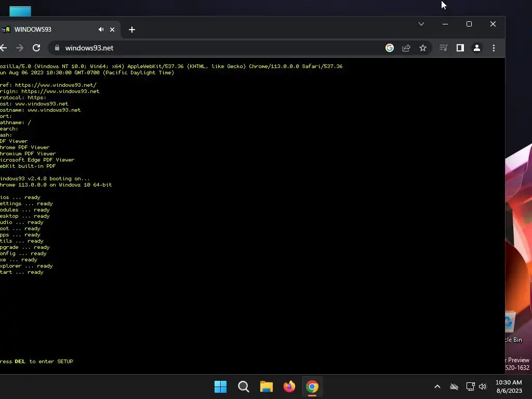Screen dimensions: 532x399
Task: Click the 'ref: https://www.windows93.net/' line
Action: pyautogui.click(x=48, y=85)
